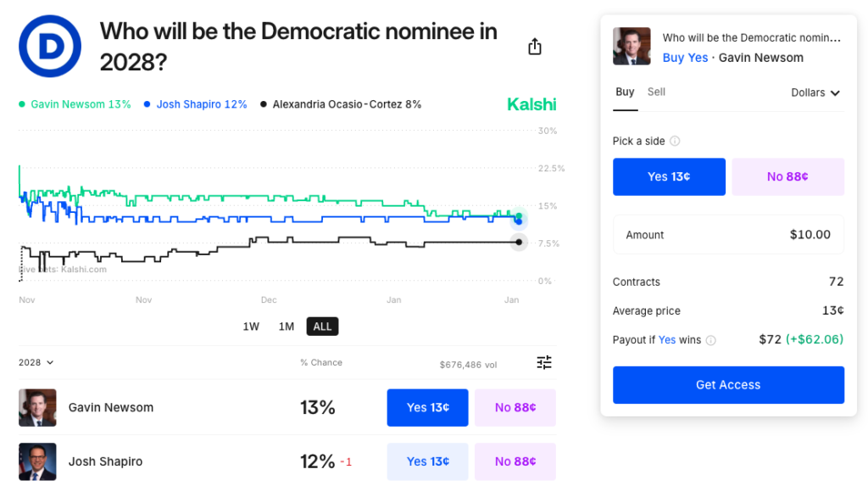The height and width of the screenshot is (486, 868).
Task: Open the filter sliders icon
Action: [x=544, y=363]
